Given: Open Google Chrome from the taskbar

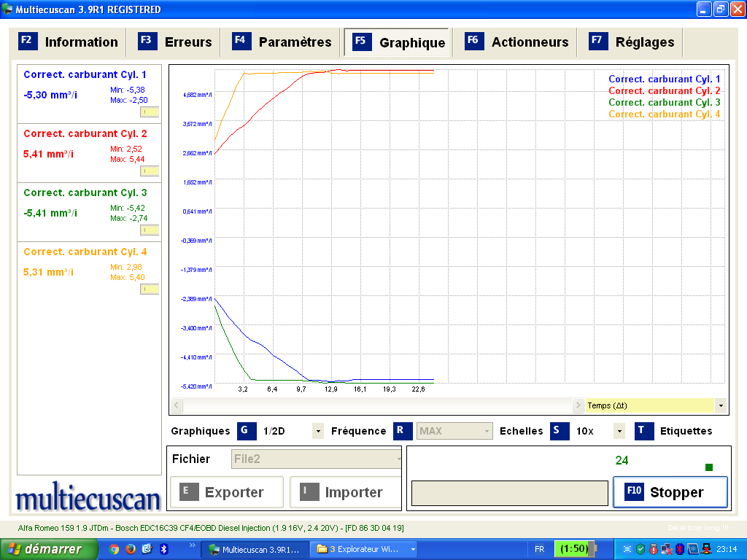Looking at the screenshot, I should pyautogui.click(x=115, y=549).
